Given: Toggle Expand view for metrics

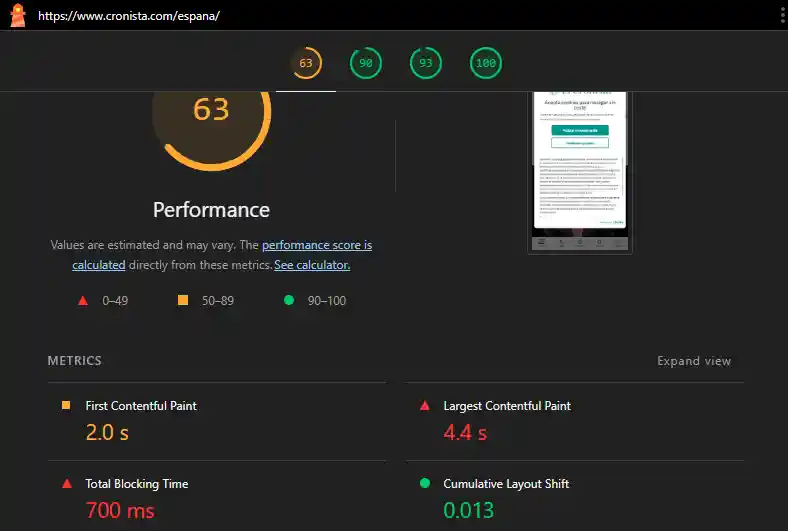Looking at the screenshot, I should tap(694, 361).
